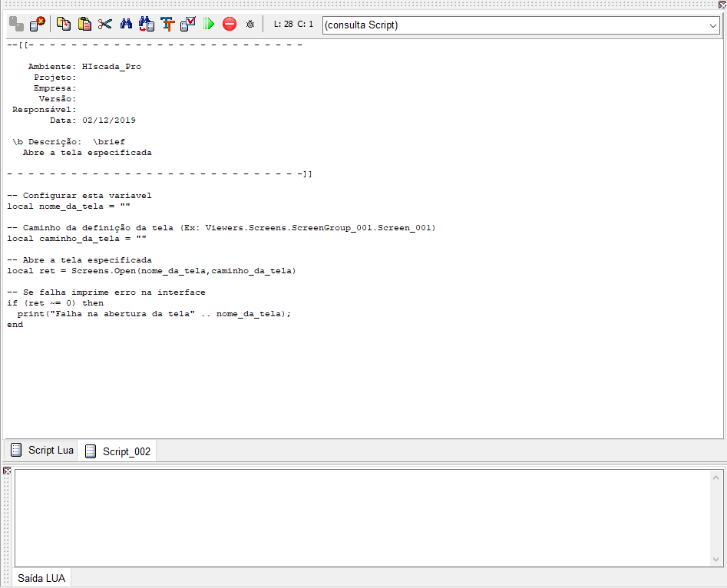
Task: Click the 'if (ret ~= 0) then' line
Action: tap(55, 303)
